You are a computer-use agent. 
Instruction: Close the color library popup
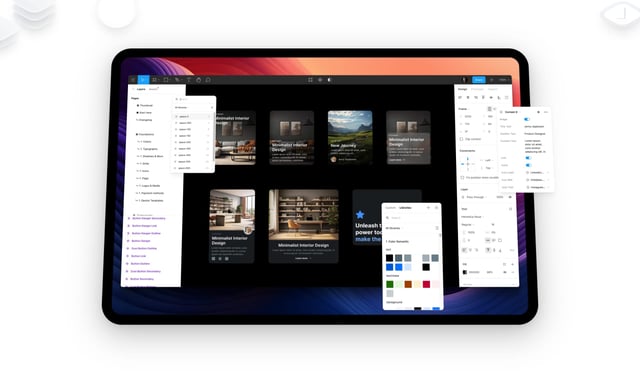click(x=436, y=208)
